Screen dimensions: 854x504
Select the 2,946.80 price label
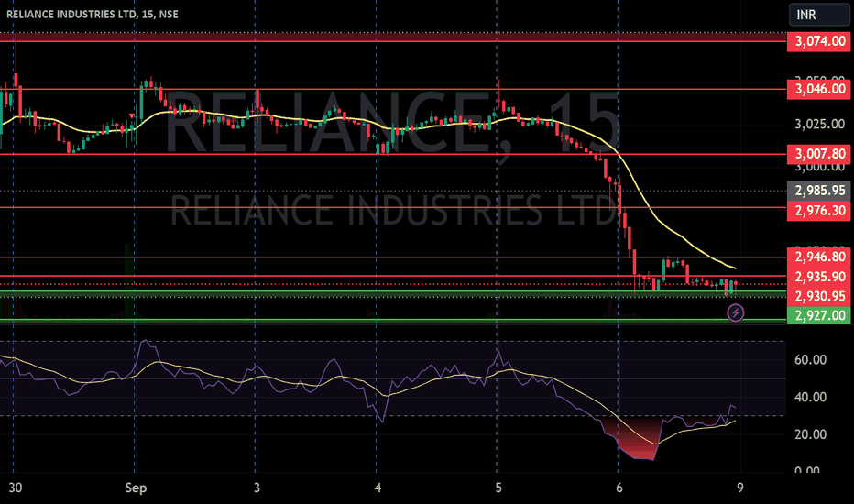pos(818,257)
